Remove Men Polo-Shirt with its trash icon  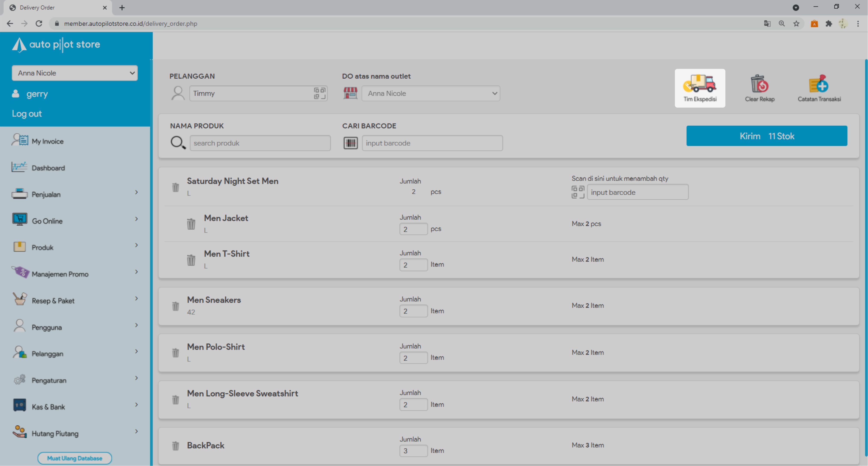coord(176,353)
